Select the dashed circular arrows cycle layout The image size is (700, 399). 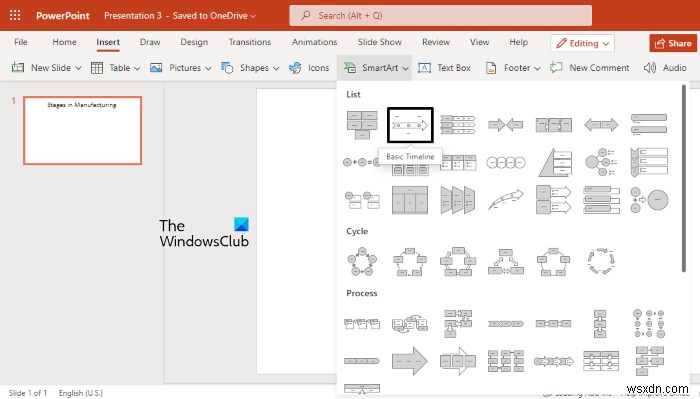pos(601,262)
